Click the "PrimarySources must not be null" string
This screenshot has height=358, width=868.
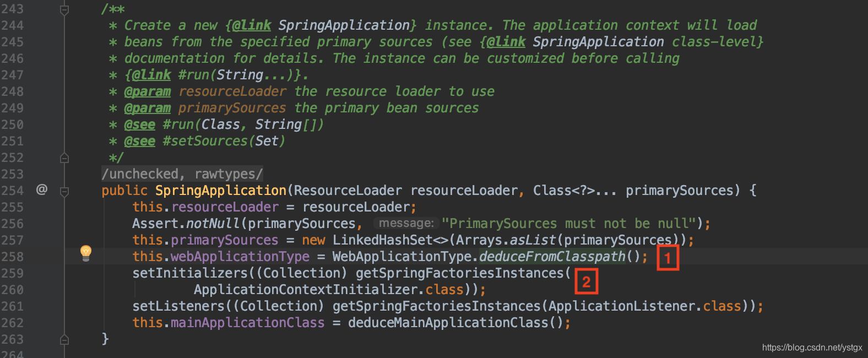pyautogui.click(x=569, y=224)
